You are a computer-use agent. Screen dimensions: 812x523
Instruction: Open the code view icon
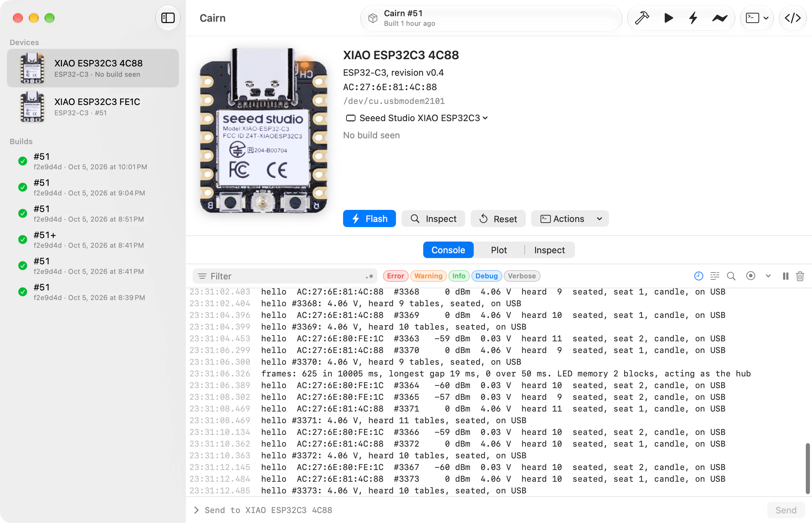click(793, 18)
